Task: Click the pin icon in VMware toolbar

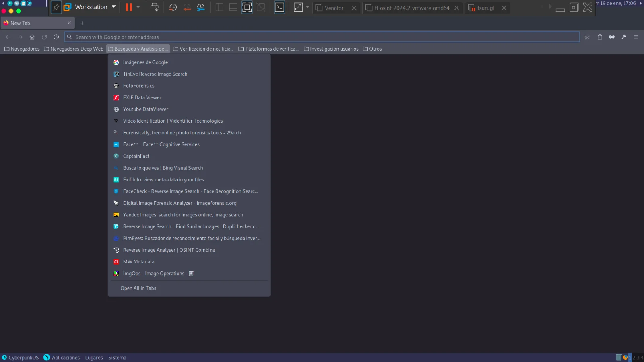Action: [56, 7]
